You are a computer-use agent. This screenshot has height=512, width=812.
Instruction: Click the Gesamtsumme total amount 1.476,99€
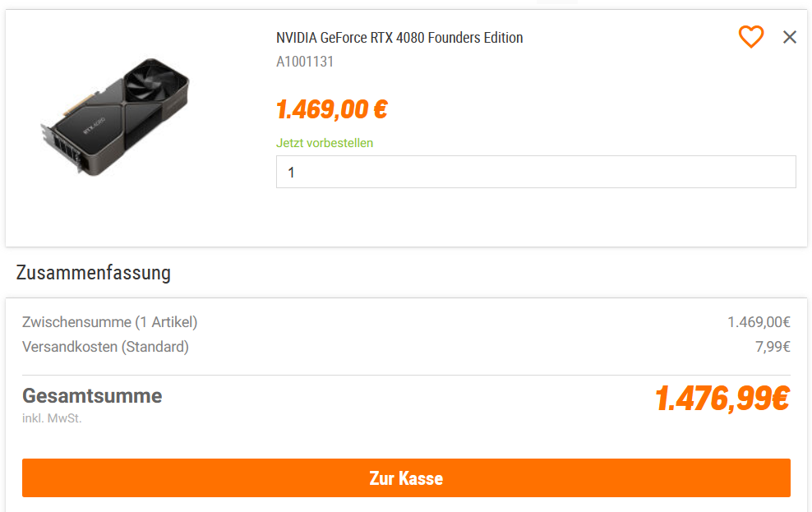[x=722, y=399]
